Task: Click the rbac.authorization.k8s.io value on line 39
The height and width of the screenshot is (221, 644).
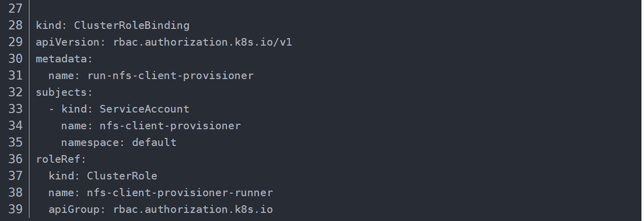Action: [192, 209]
